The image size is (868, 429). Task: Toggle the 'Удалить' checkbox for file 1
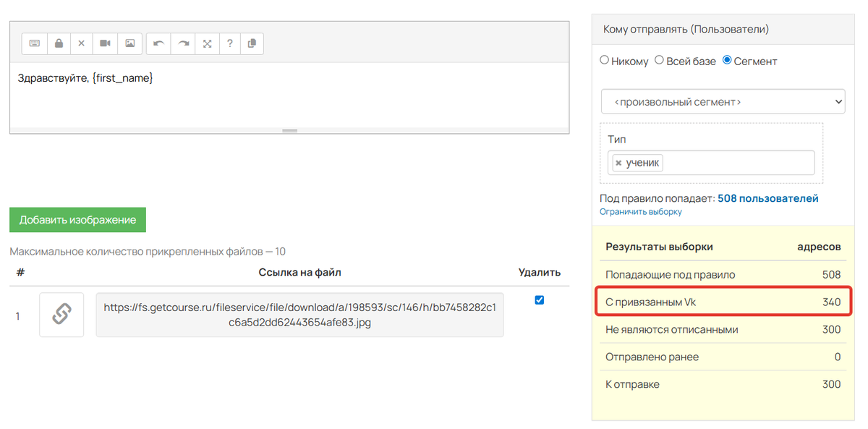click(539, 300)
